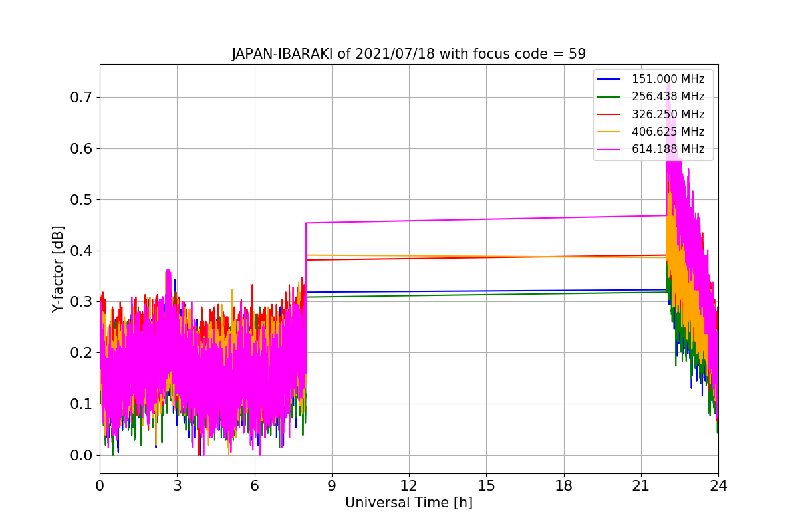Click the y-axis tick label 0.4
This screenshot has width=798, height=532.
[x=80, y=251]
